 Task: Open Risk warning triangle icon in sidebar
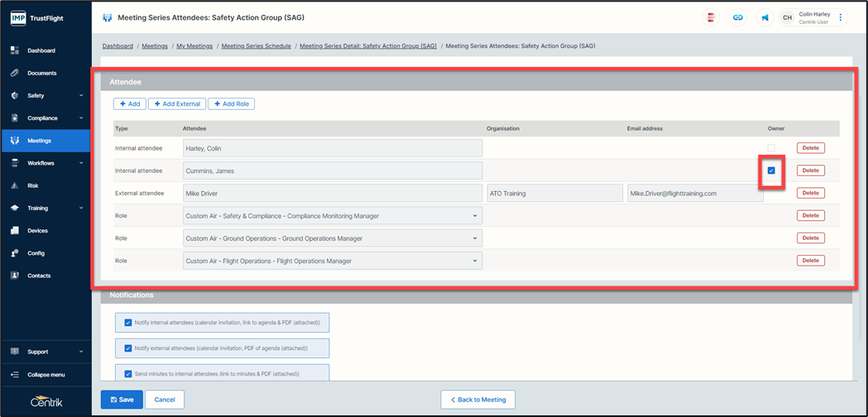tap(15, 185)
